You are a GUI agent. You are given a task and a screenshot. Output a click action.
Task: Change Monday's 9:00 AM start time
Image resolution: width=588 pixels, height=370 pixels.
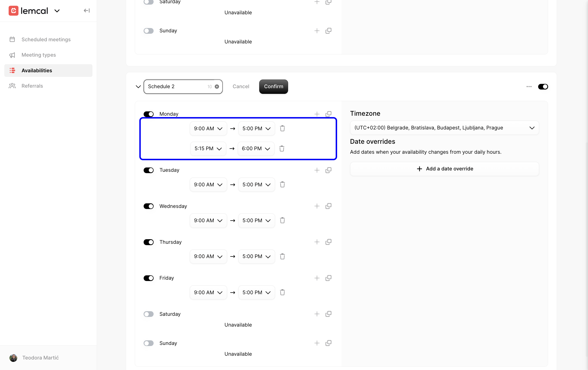coord(208,128)
